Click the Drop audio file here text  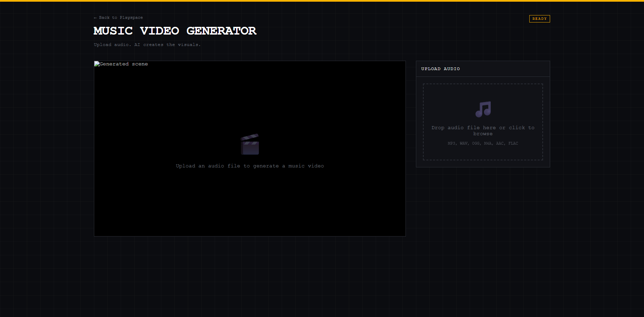pos(483,127)
